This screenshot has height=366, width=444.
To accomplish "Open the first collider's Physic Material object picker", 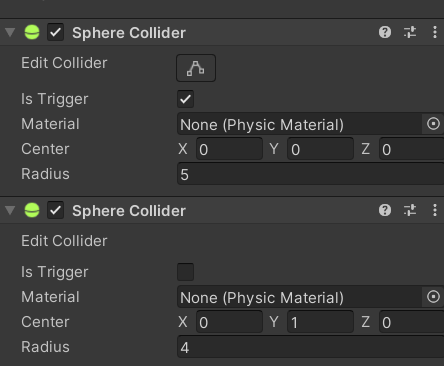I will pos(433,124).
